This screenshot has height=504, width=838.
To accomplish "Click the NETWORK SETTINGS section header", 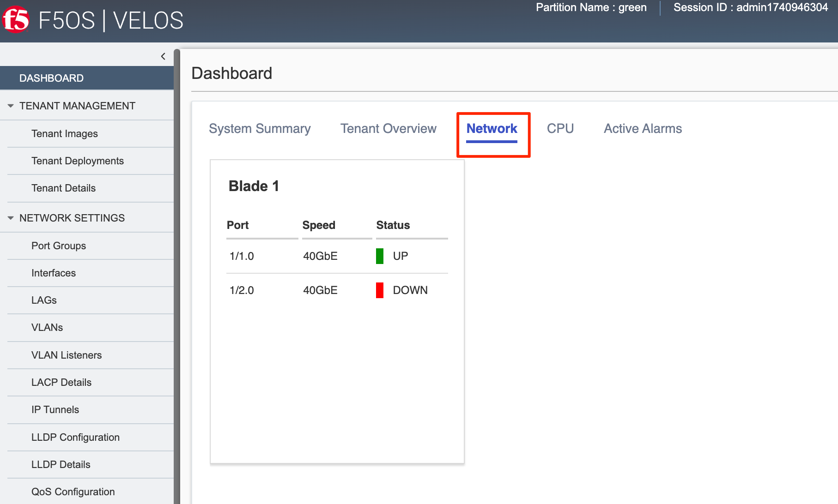I will pyautogui.click(x=72, y=218).
